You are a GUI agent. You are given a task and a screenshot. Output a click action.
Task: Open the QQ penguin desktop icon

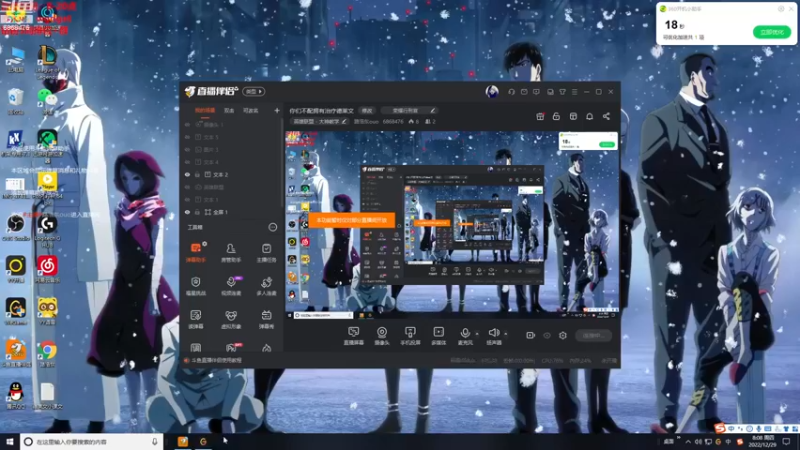click(16, 395)
